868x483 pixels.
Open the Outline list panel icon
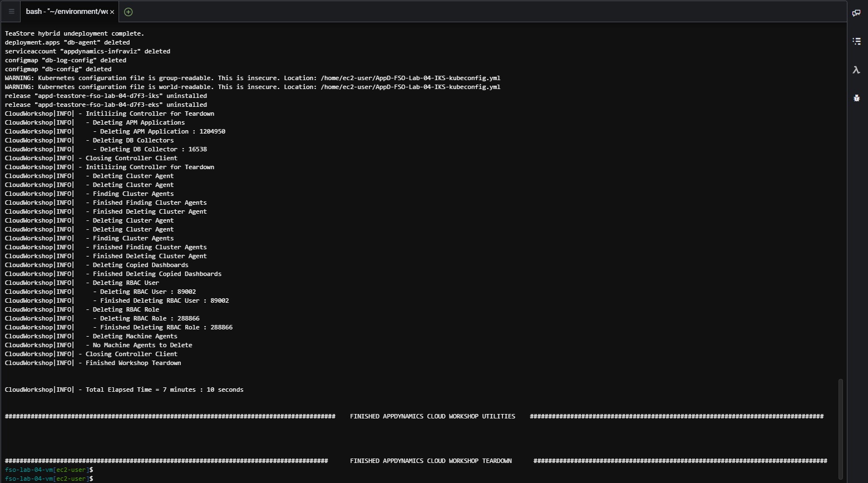pos(856,41)
